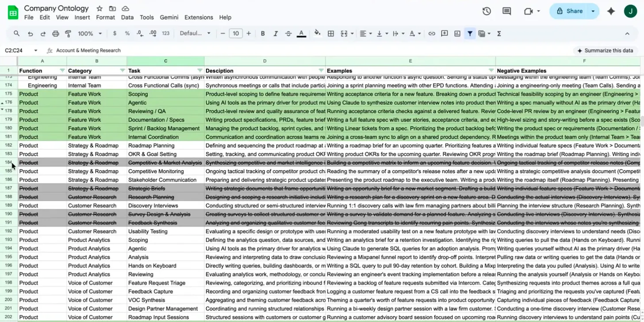Select the column C header

pyautogui.click(x=165, y=61)
